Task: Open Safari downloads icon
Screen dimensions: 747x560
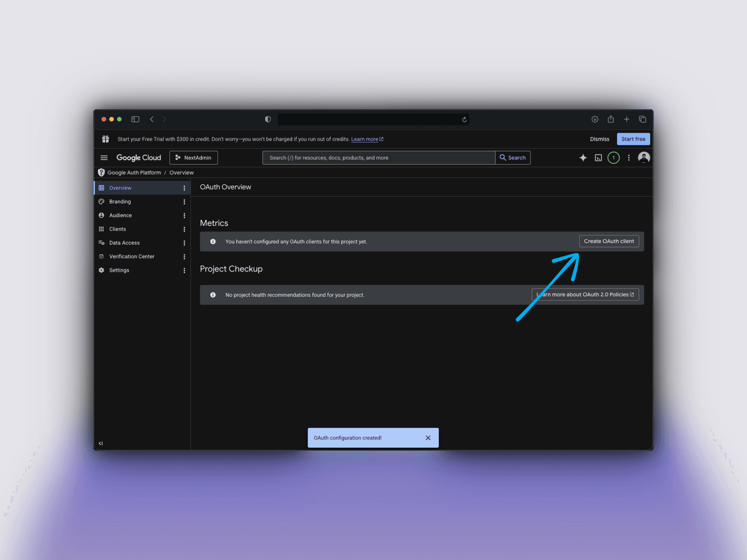Action: [x=595, y=119]
